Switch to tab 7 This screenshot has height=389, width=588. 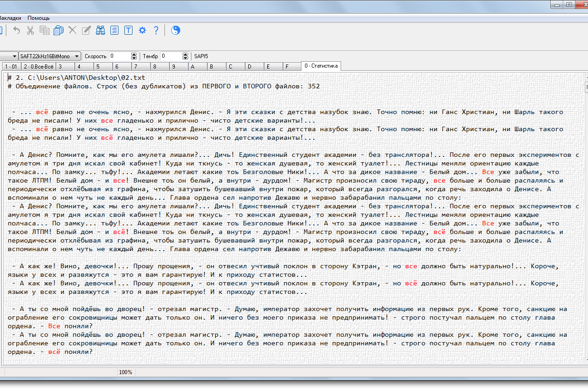tap(141, 66)
